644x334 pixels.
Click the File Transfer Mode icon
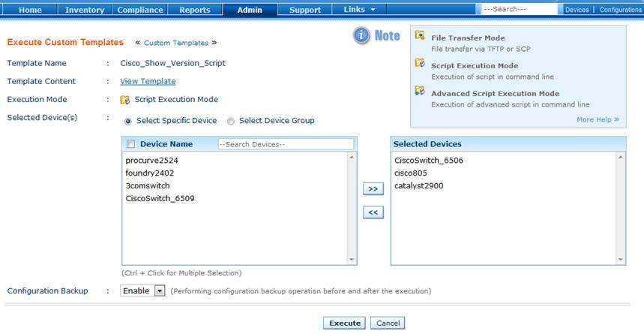[x=420, y=35]
